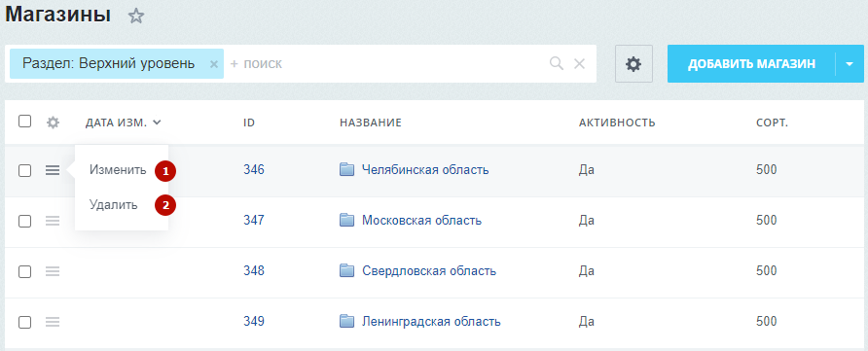868x351 pixels.
Task: Click sort value 500 in Московская область row
Action: tap(767, 221)
